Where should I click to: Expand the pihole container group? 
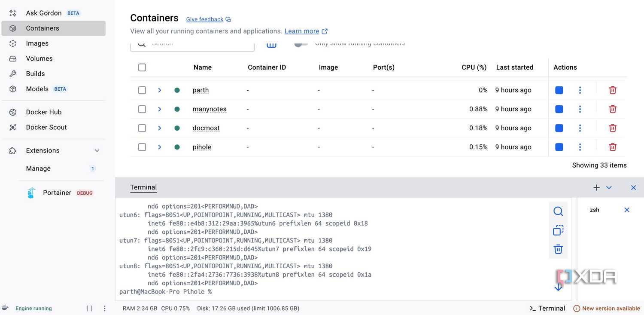point(159,147)
